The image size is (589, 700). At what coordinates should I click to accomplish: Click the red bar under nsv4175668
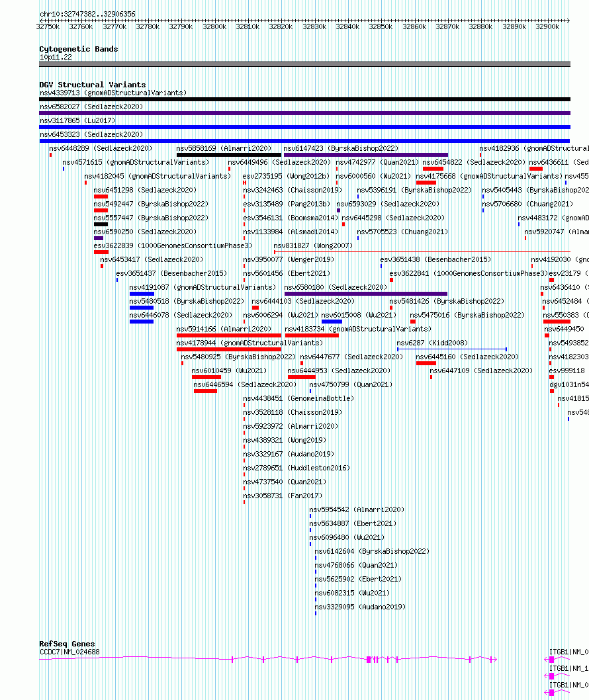pos(426,183)
